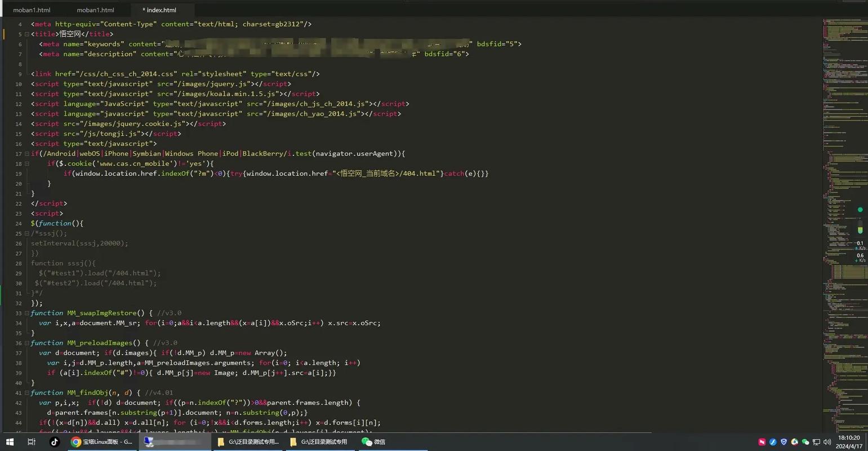The width and height of the screenshot is (868, 451).
Task: Click the koala.min.1.5.js src value
Action: click(x=227, y=94)
